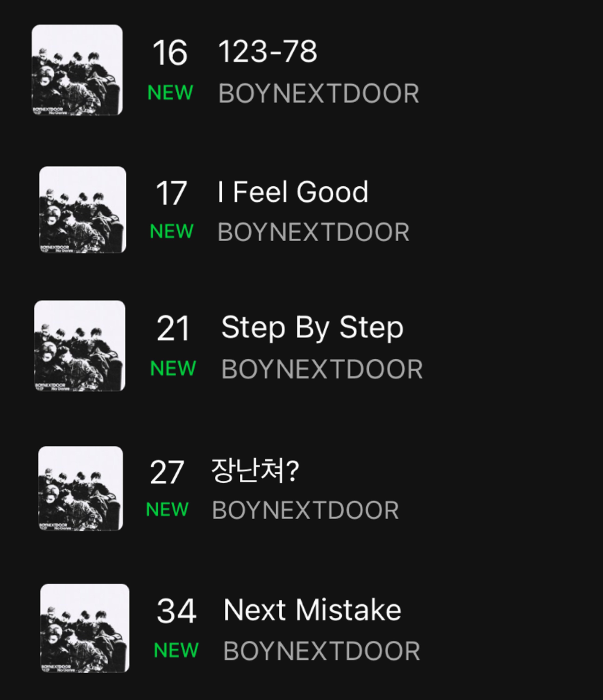Click chart rank number 16
Image resolution: width=603 pixels, height=700 pixels.
[x=170, y=53]
